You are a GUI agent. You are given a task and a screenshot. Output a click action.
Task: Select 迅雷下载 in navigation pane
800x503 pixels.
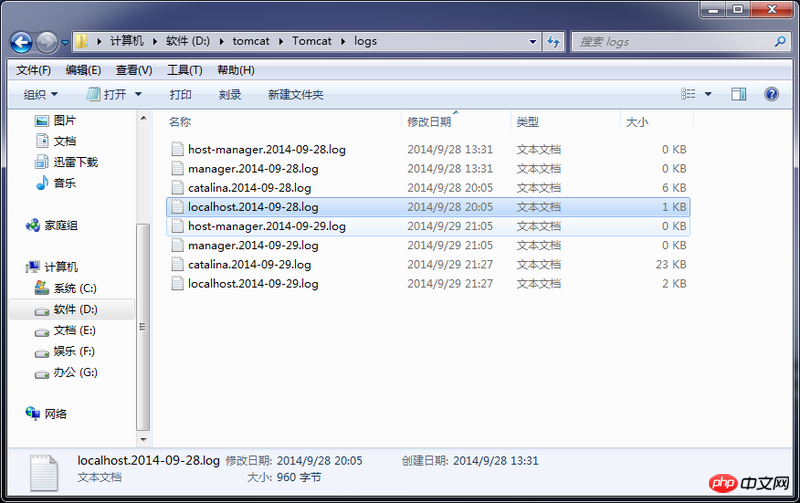[x=66, y=162]
